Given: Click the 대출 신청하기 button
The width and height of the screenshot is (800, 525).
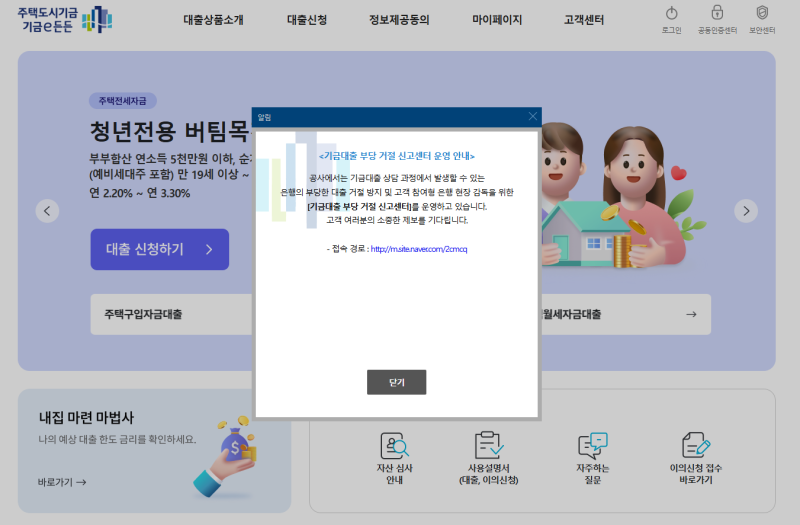Looking at the screenshot, I should pos(160,249).
